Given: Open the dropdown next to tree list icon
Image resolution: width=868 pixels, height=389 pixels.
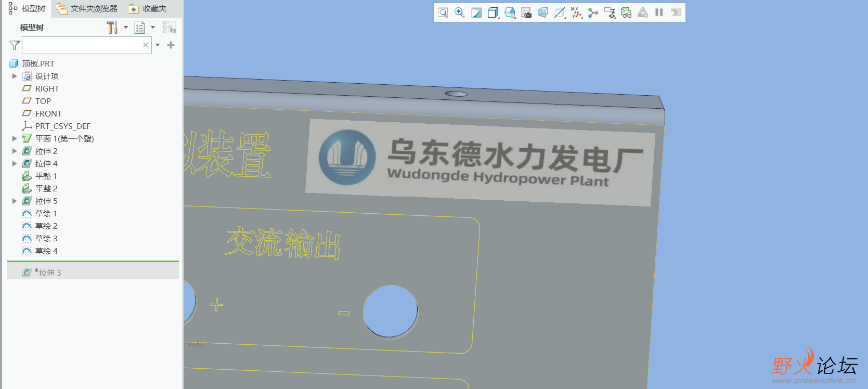Looking at the screenshot, I should [153, 28].
